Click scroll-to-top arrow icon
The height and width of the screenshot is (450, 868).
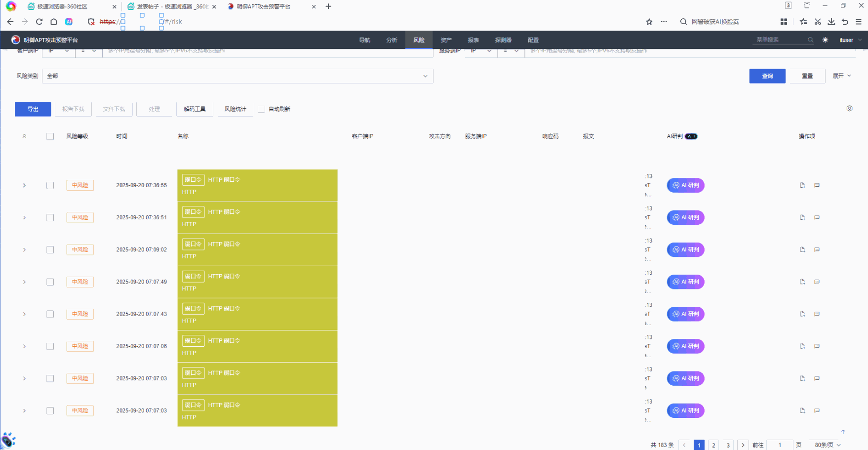click(x=843, y=432)
